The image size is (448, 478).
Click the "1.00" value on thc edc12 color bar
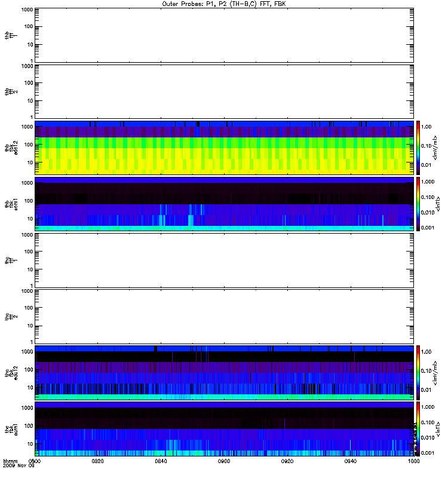[x=426, y=352]
